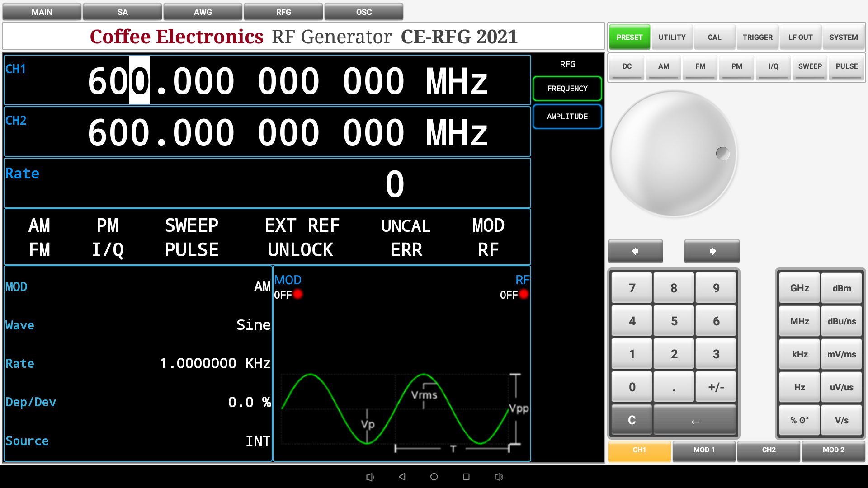Select I/Q modulation button
The height and width of the screenshot is (488, 868).
[774, 67]
